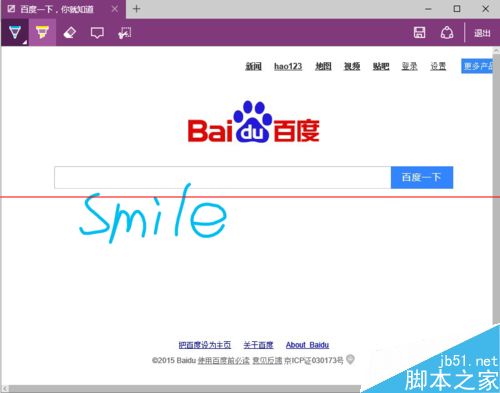Select the Clip tool
This screenshot has height=393, width=500.
click(x=125, y=33)
